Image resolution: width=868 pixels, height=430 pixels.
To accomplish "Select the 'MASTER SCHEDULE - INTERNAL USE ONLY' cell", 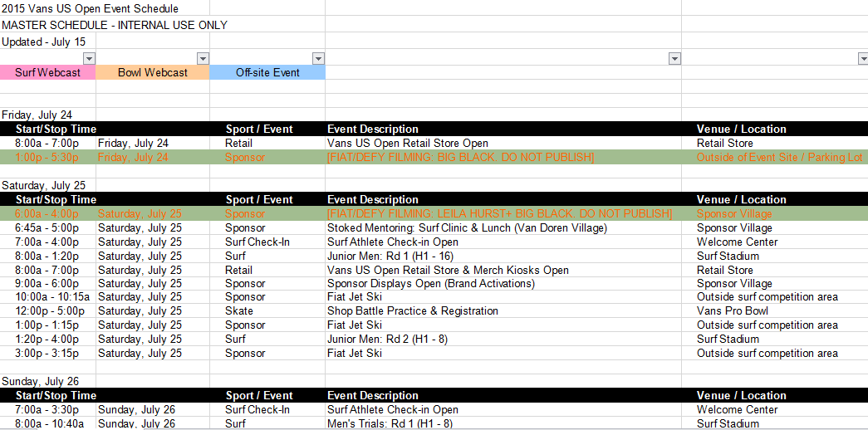I will coord(115,26).
